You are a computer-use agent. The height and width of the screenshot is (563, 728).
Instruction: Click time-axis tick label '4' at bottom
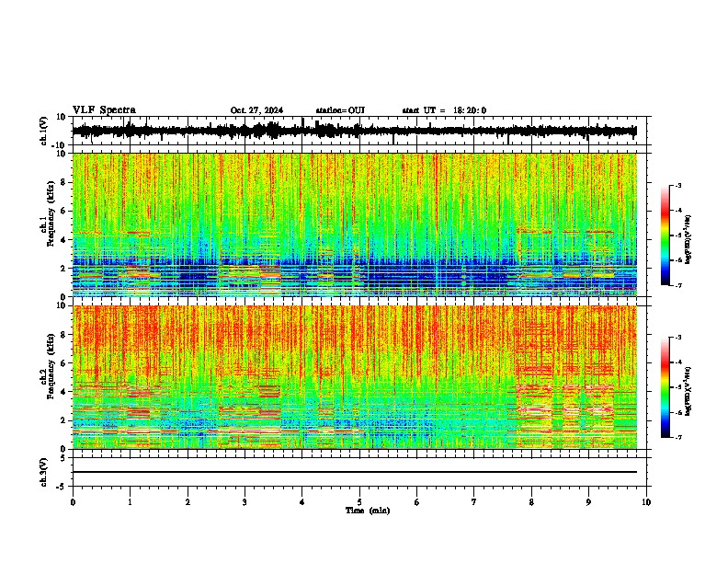(x=301, y=502)
